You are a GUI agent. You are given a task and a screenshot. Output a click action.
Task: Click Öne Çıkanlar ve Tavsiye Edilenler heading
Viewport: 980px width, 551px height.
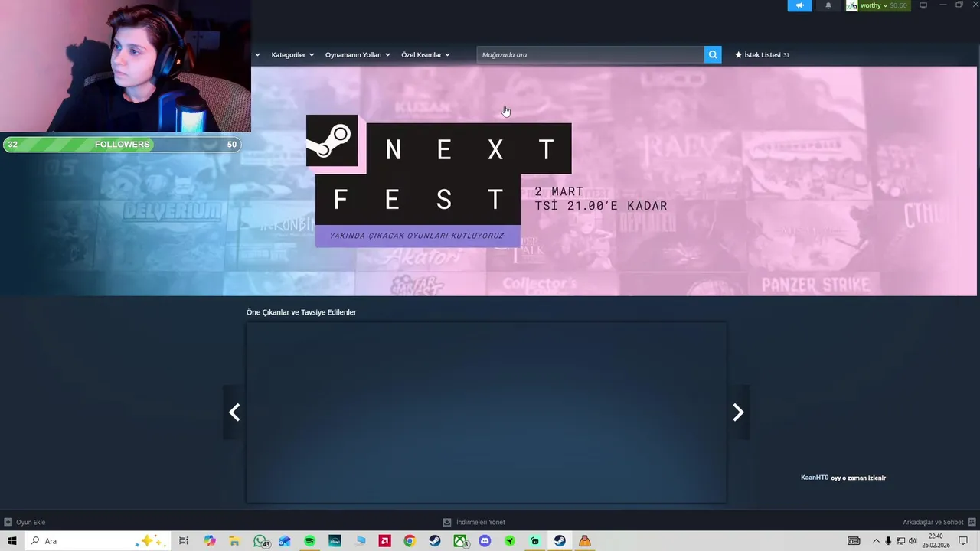pyautogui.click(x=301, y=312)
